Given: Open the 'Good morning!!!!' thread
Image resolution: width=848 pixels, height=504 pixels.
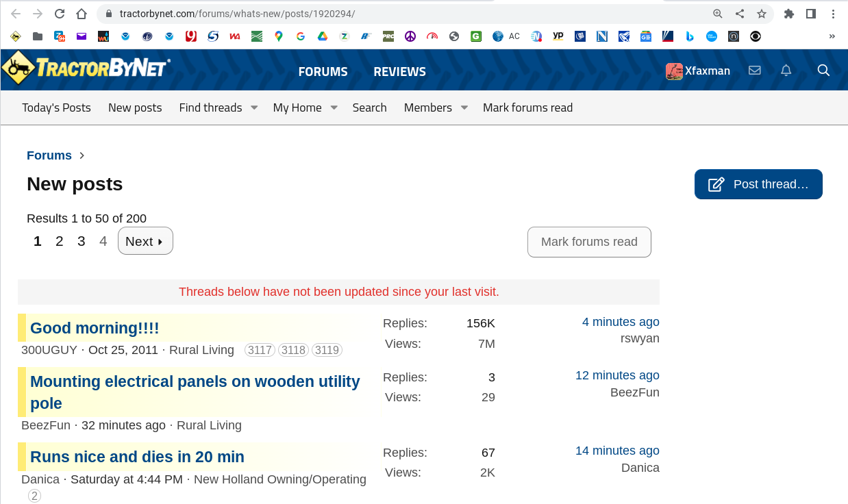Looking at the screenshot, I should coord(95,328).
